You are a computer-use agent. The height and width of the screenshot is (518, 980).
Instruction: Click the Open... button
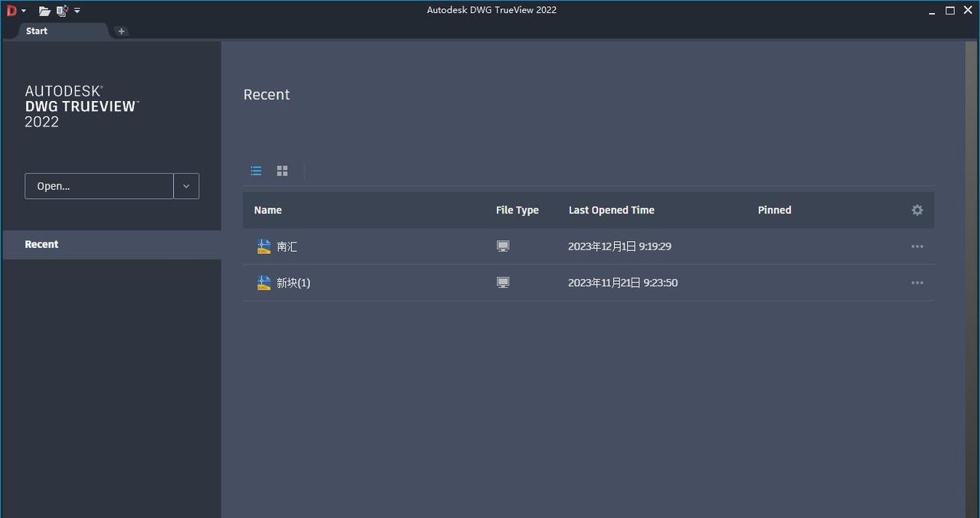(99, 186)
